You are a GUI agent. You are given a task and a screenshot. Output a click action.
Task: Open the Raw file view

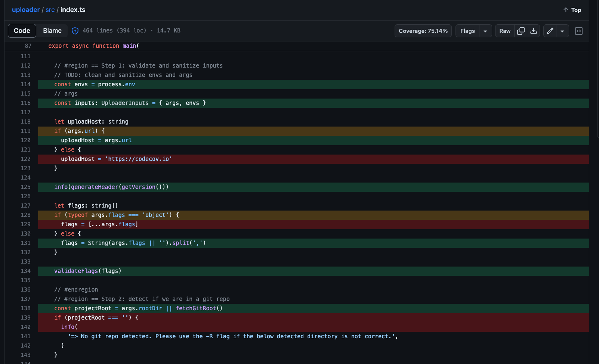coord(505,31)
